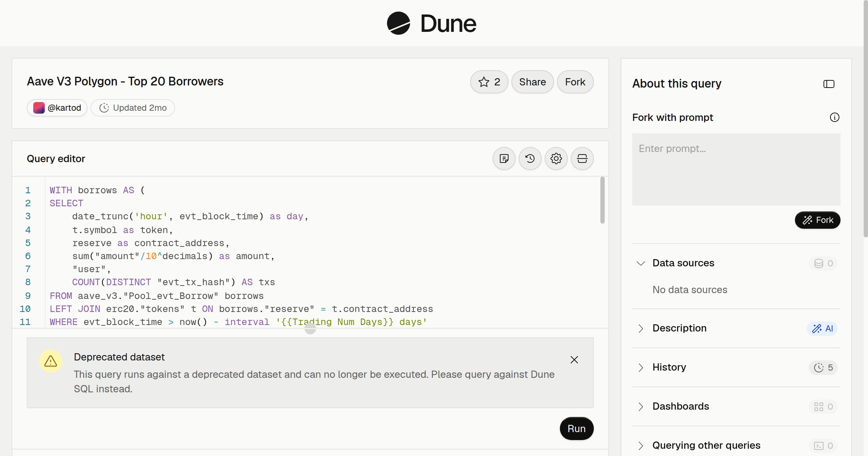Run the query
The image size is (868, 456).
coord(576,428)
